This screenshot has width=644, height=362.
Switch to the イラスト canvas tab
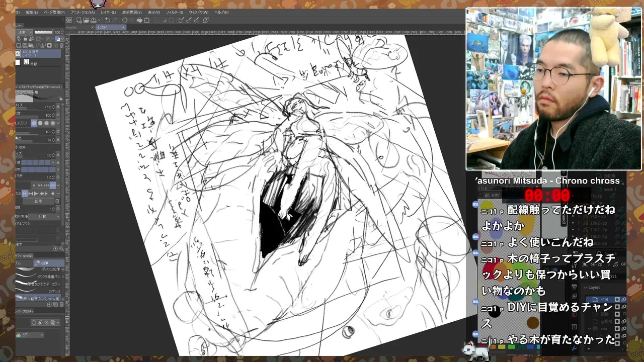pos(111,27)
